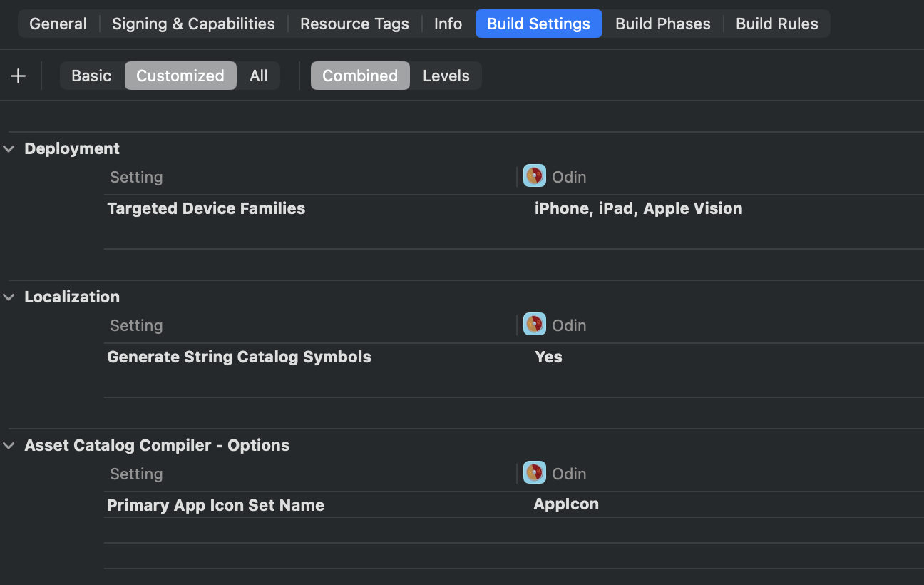Open the Resource Tags tab
The width and height of the screenshot is (924, 585).
(x=354, y=24)
